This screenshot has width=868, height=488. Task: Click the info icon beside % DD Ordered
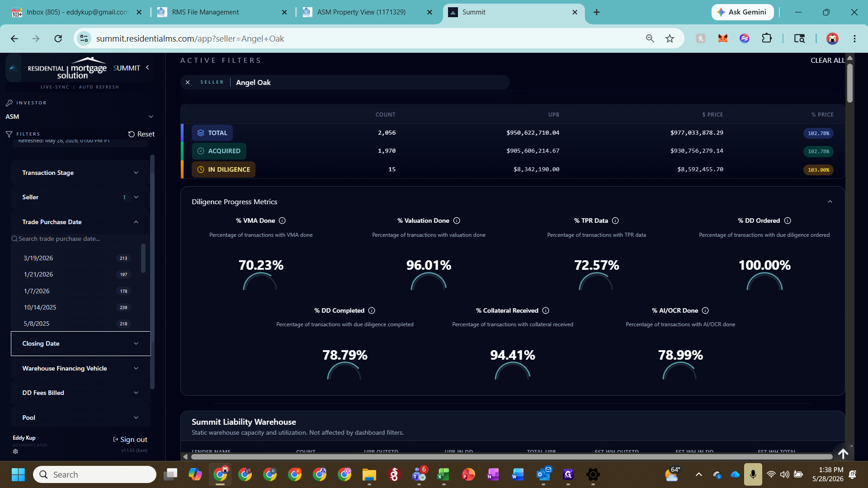pyautogui.click(x=788, y=221)
